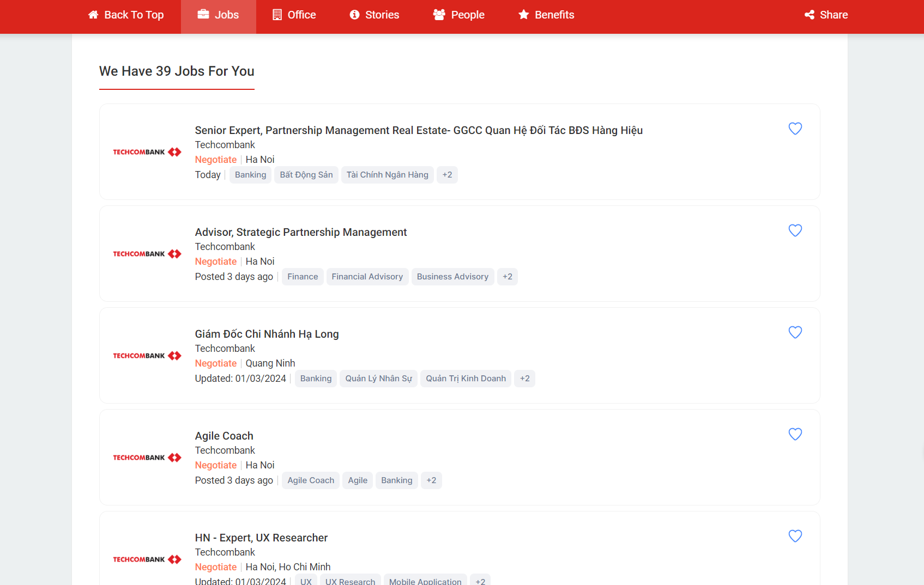Open Techcombank logo on Agile Coach card

(x=147, y=458)
